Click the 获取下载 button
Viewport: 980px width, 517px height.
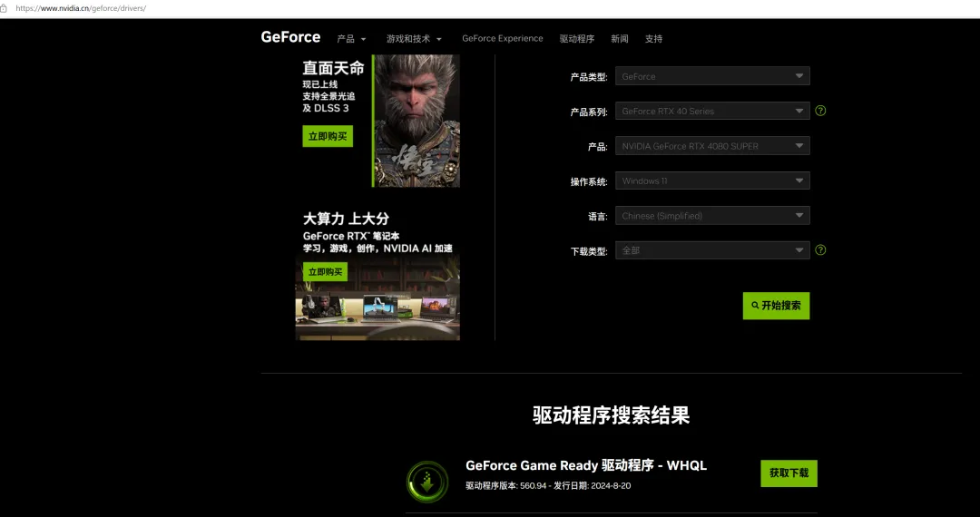tap(789, 473)
